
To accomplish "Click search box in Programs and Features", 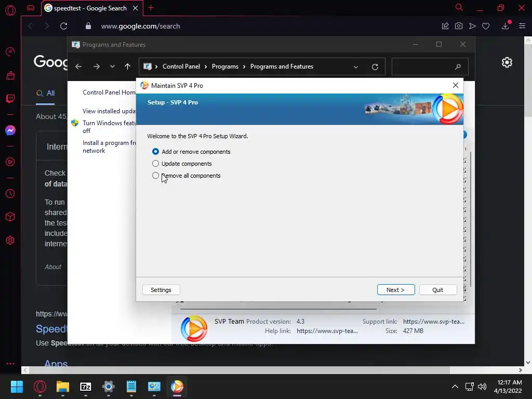I will (430, 66).
